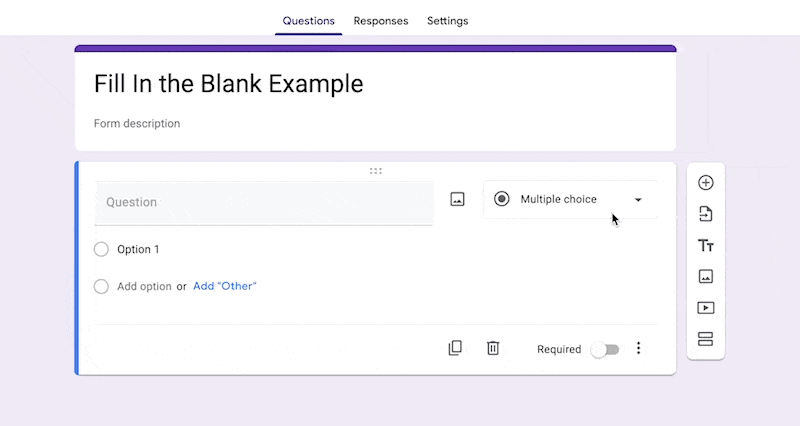The width and height of the screenshot is (800, 426).
Task: Click the Form description field
Action: click(137, 123)
